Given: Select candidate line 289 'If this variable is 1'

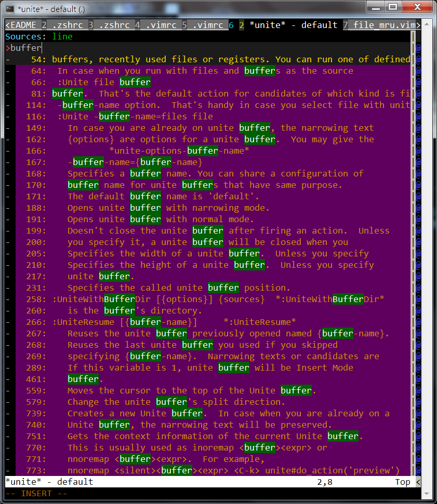Looking at the screenshot, I should tap(208, 367).
